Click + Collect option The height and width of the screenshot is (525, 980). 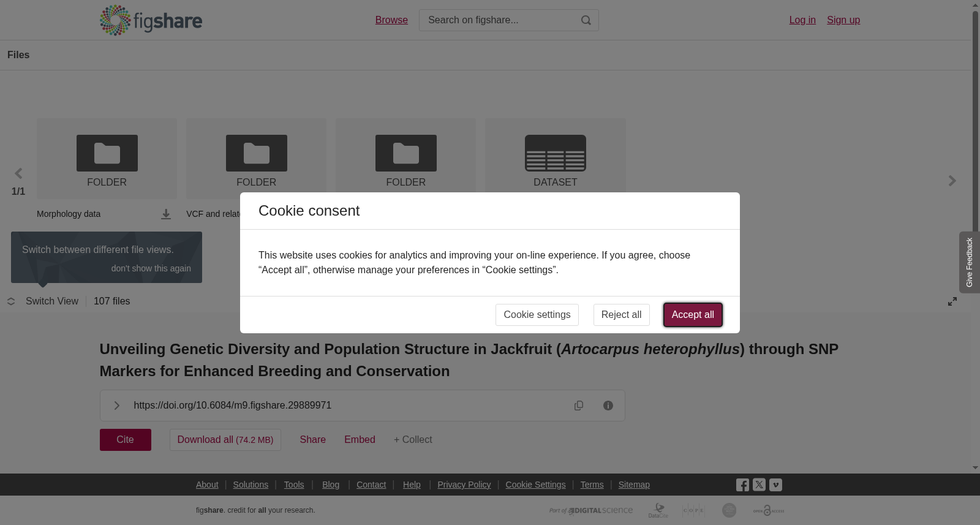click(413, 440)
